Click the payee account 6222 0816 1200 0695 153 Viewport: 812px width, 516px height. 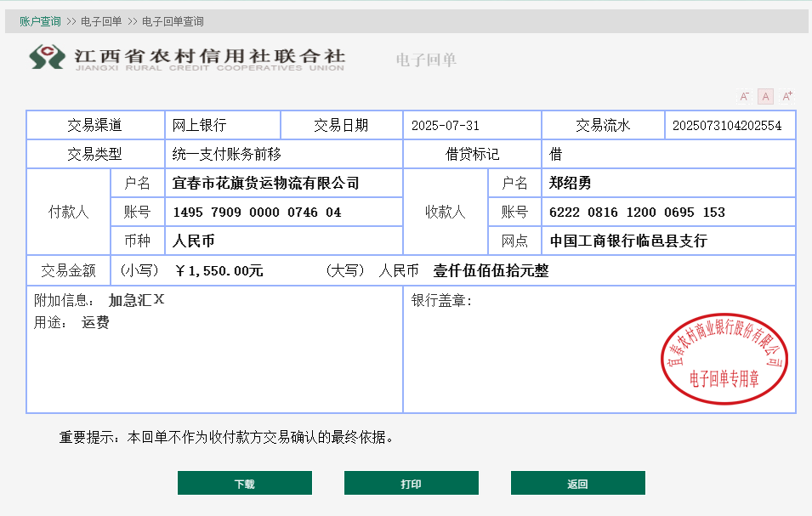637,213
